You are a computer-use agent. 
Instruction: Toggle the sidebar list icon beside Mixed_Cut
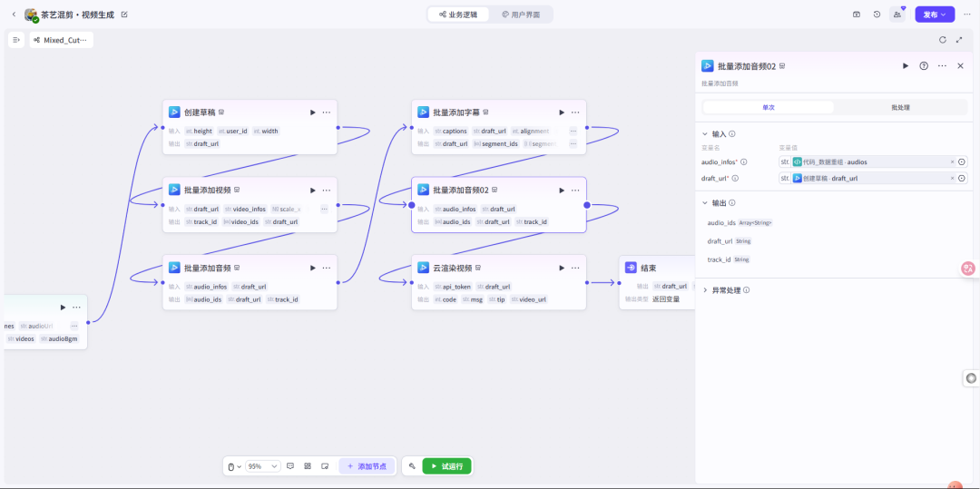16,40
